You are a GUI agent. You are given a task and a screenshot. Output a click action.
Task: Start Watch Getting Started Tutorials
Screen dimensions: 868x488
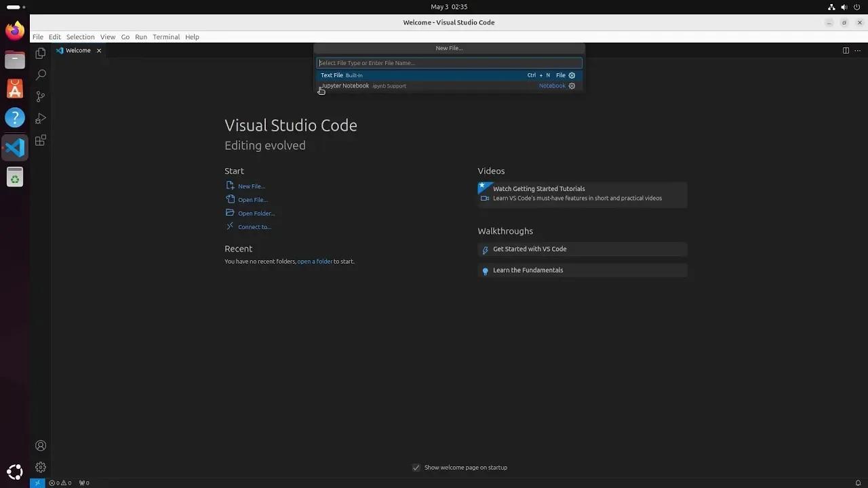pyautogui.click(x=538, y=188)
